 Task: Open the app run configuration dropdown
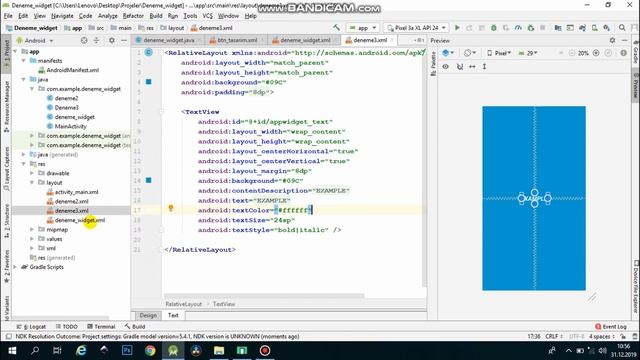363,28
